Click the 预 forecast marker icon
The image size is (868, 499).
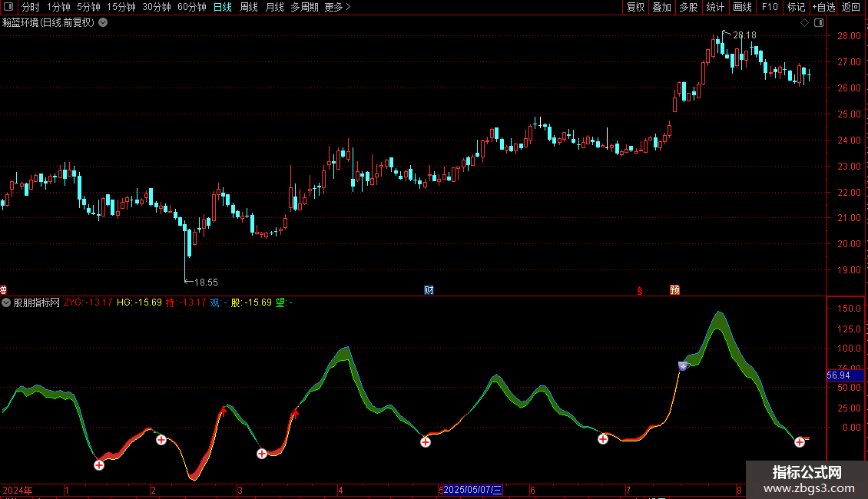coord(674,290)
